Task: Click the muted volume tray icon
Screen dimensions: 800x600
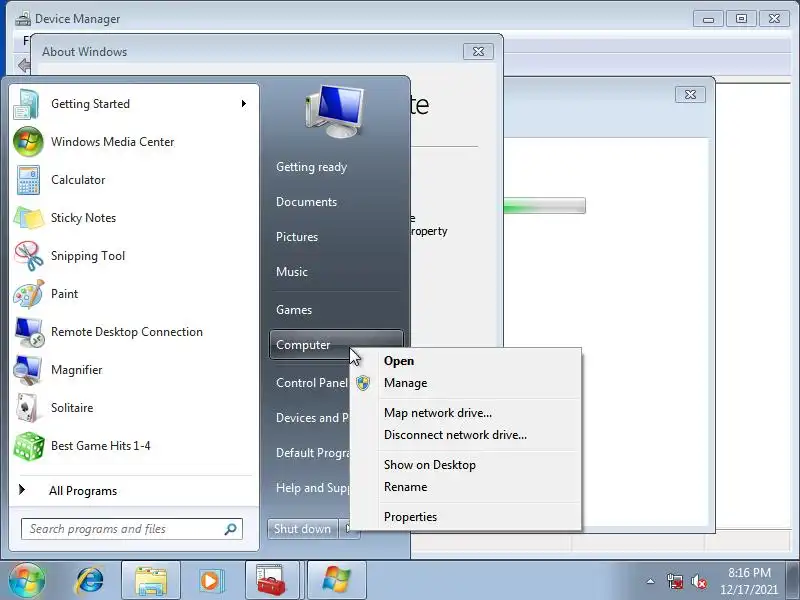Action: [699, 581]
